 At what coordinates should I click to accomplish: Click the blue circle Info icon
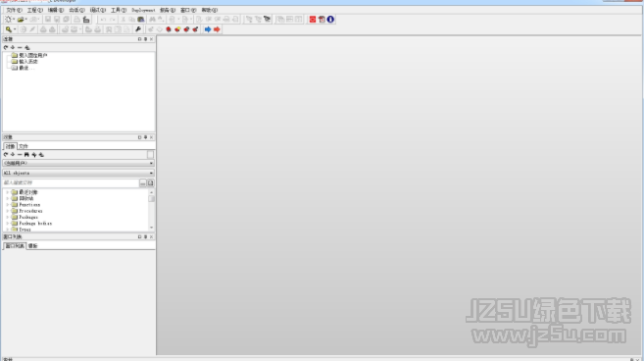(x=330, y=20)
